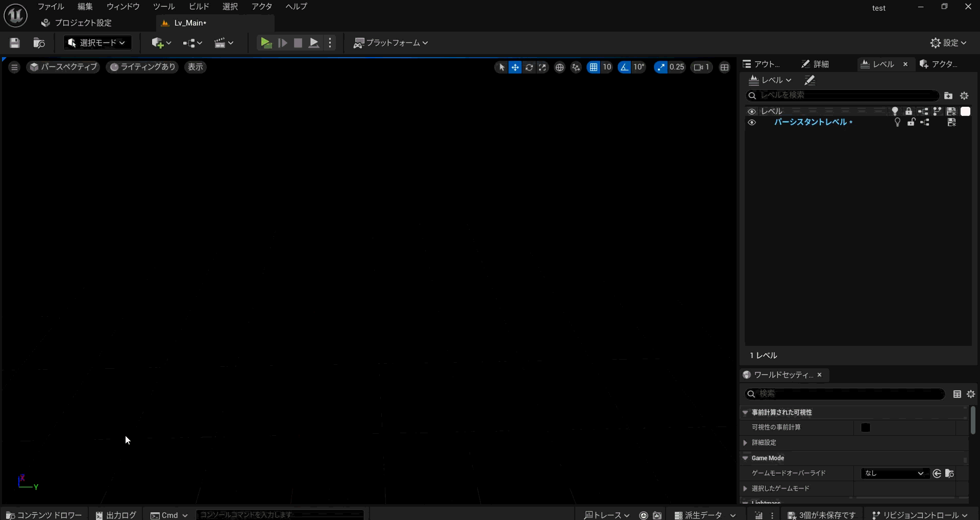Click save icon for パーシスタントレベル row
980x520 pixels.
[951, 123]
